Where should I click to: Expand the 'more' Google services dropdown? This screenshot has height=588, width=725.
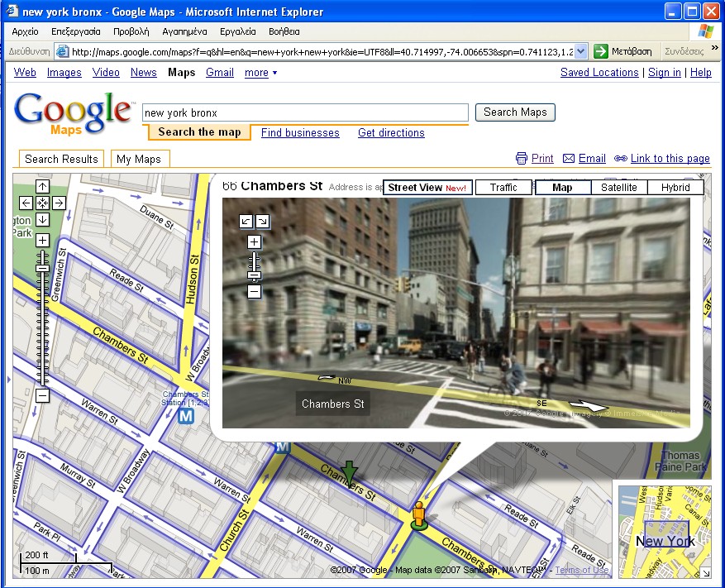(260, 73)
